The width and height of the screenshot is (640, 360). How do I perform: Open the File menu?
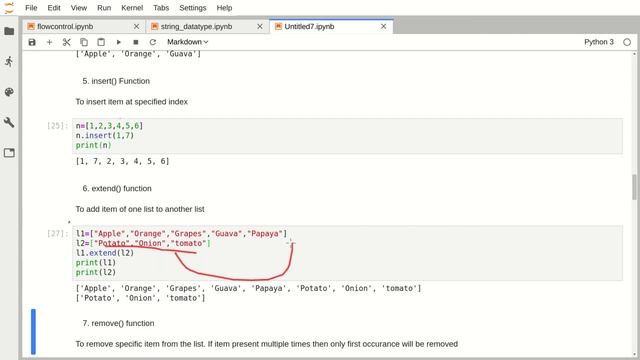31,8
